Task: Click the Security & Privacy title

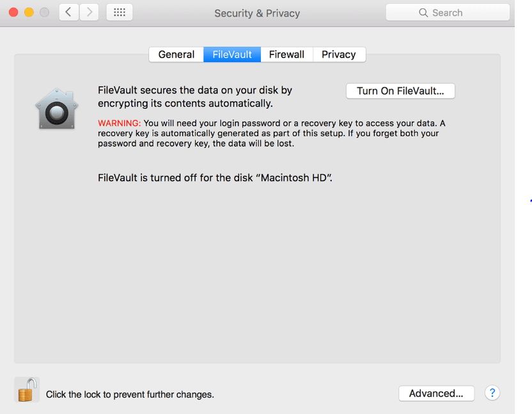Action: [x=257, y=13]
